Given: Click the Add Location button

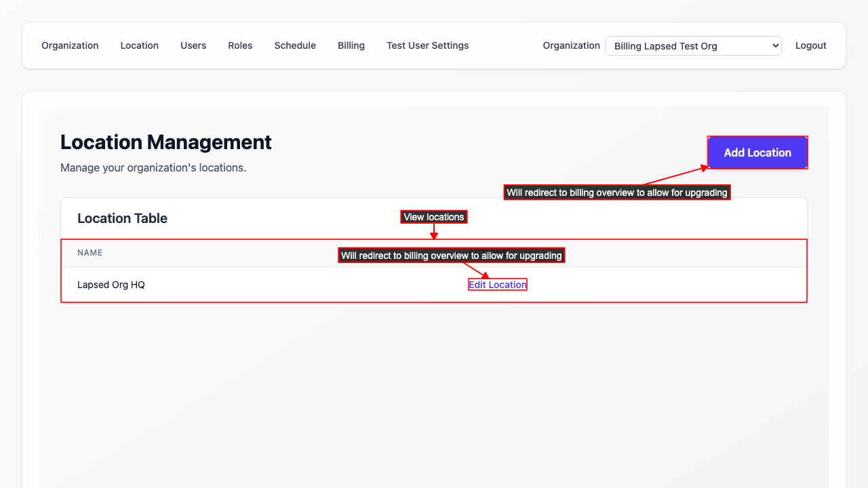Looking at the screenshot, I should point(757,152).
